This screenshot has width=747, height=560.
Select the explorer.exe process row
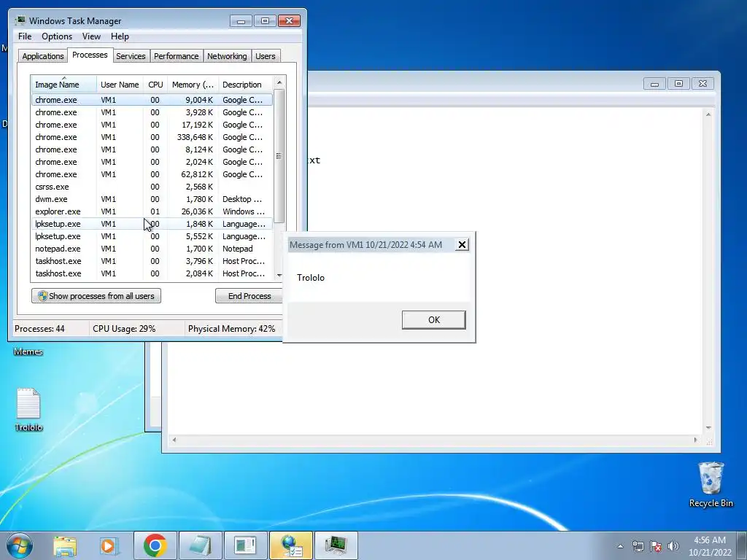click(152, 211)
